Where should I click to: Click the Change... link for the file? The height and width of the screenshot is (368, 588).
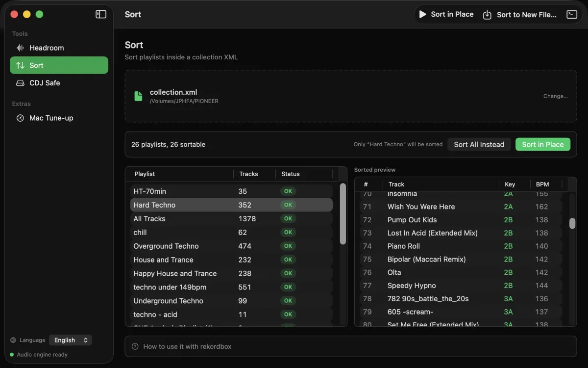tap(556, 96)
